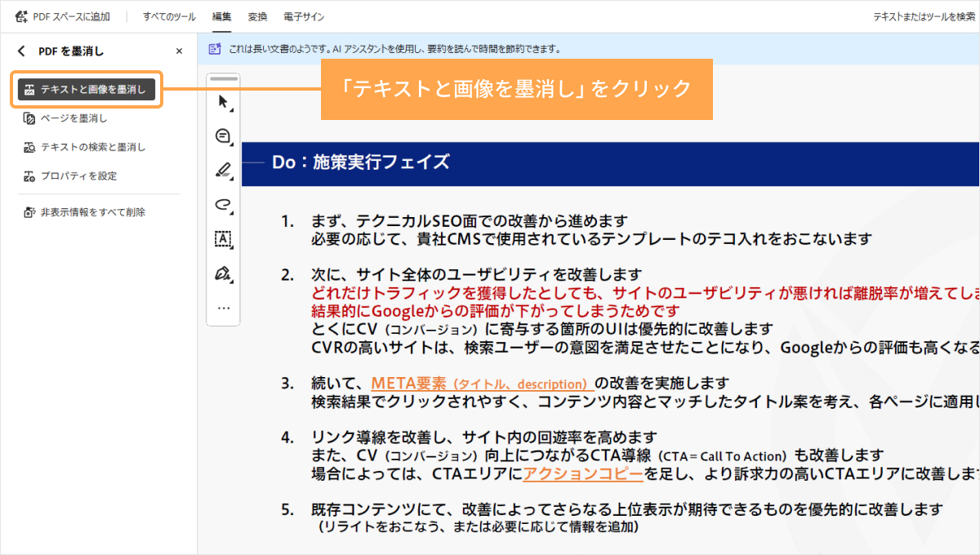Image resolution: width=980 pixels, height=555 pixels.
Task: Click the text （リライトをおこなう、または必要に応じて情報を追加）
Action: [x=479, y=527]
